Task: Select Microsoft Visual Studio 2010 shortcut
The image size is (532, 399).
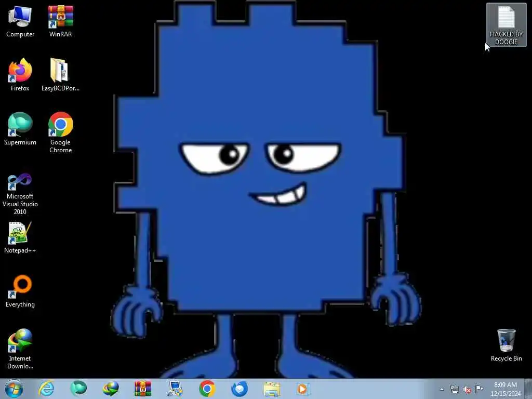Action: (x=20, y=193)
